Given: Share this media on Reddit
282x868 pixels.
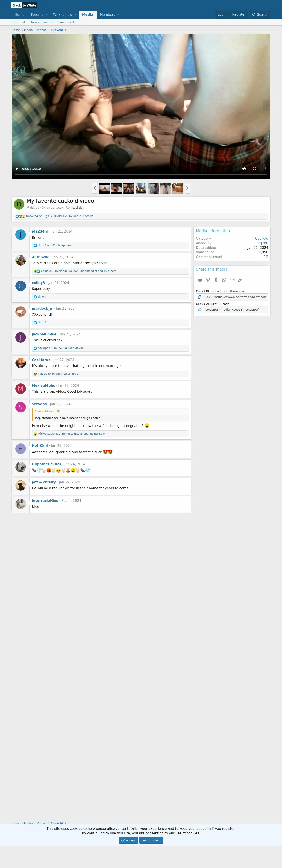Looking at the screenshot, I should click(200, 280).
